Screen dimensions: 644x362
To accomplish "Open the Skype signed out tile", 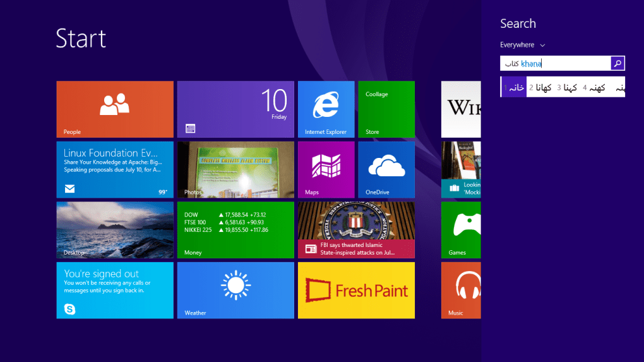I will coord(114,290).
